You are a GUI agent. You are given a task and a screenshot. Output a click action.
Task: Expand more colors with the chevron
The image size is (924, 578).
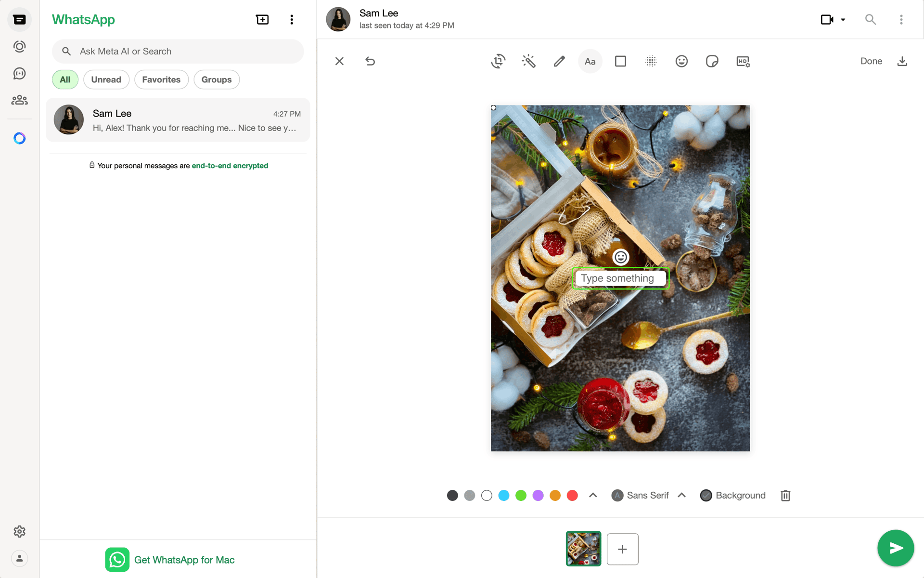coord(593,495)
